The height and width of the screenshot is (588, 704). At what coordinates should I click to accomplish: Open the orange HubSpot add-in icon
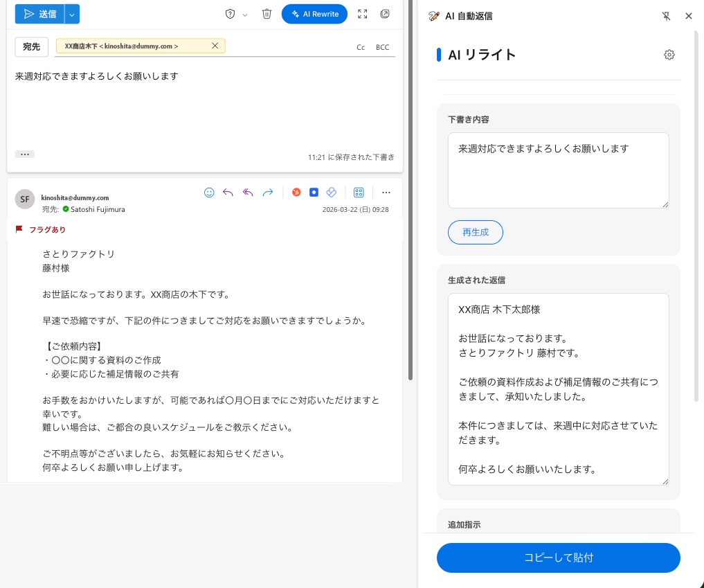tap(296, 193)
